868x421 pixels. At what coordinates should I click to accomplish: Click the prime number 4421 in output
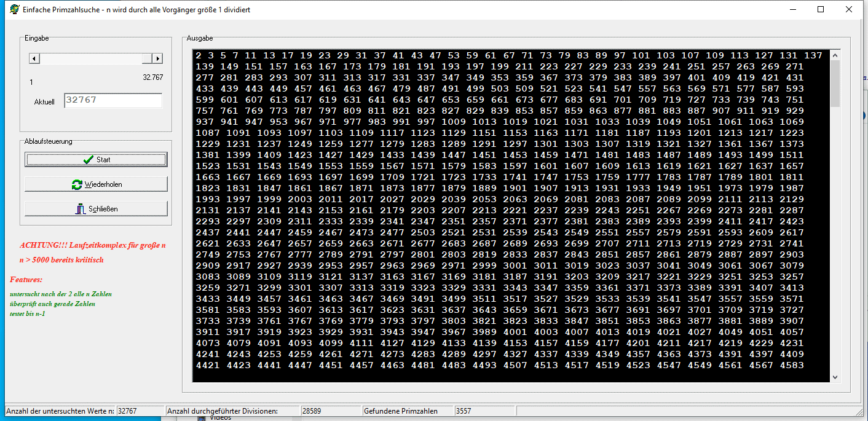[x=208, y=365]
